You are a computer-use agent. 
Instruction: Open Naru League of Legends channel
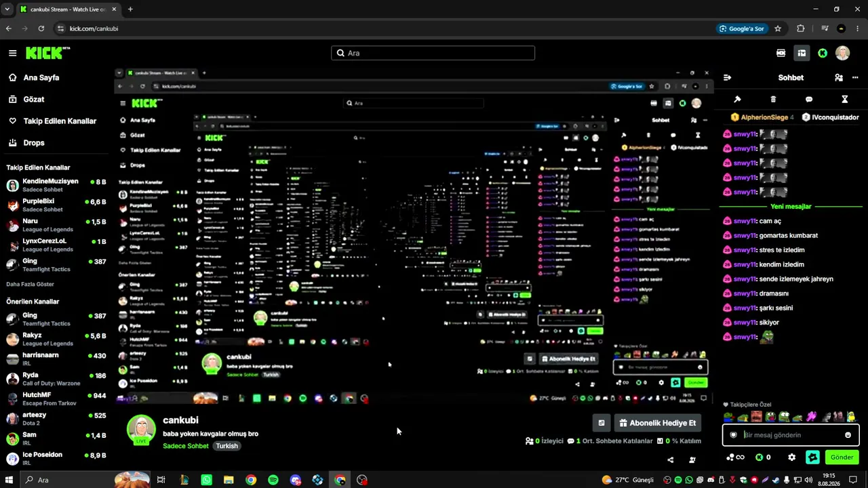[x=56, y=225]
